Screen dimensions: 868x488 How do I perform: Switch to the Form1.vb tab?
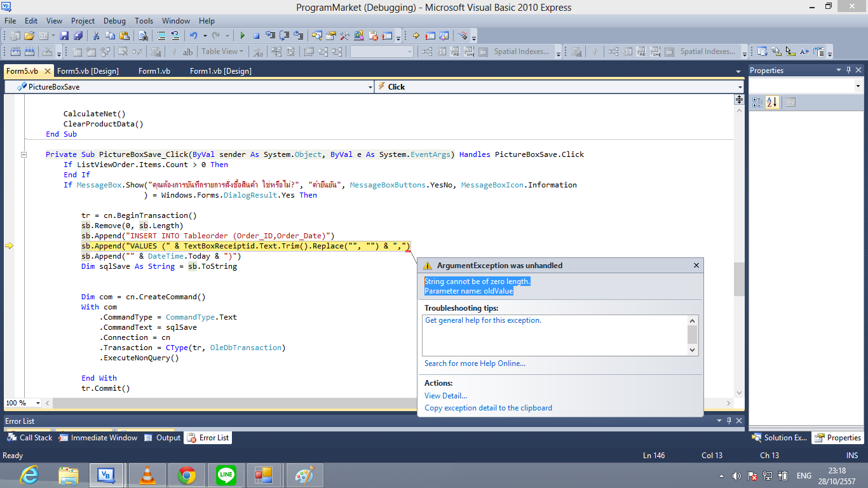154,71
